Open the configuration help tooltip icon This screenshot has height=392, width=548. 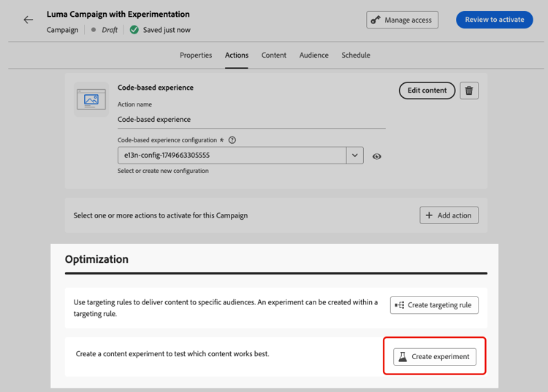click(232, 140)
